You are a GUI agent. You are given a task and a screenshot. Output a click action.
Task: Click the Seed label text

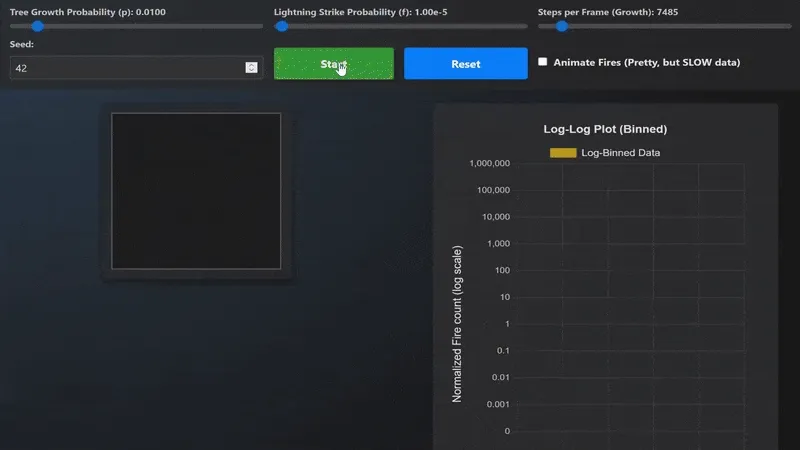[x=23, y=44]
